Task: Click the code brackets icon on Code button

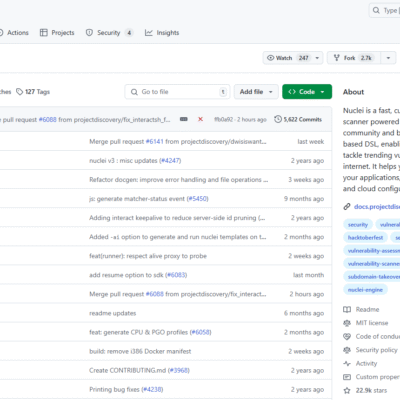Action: pos(292,92)
